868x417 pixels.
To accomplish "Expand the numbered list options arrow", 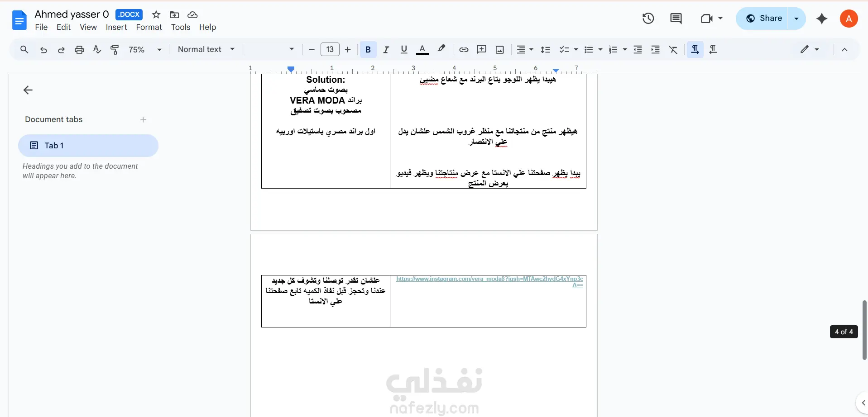I will [625, 50].
